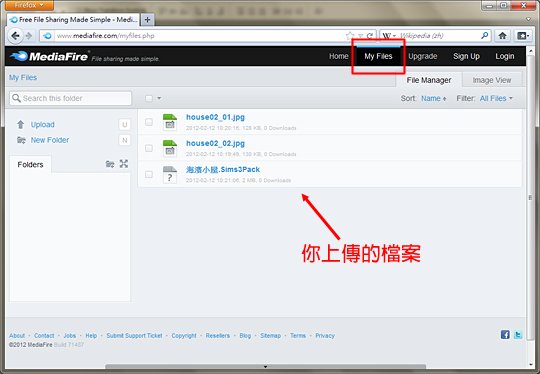Open the Firefox menu button

click(30, 5)
